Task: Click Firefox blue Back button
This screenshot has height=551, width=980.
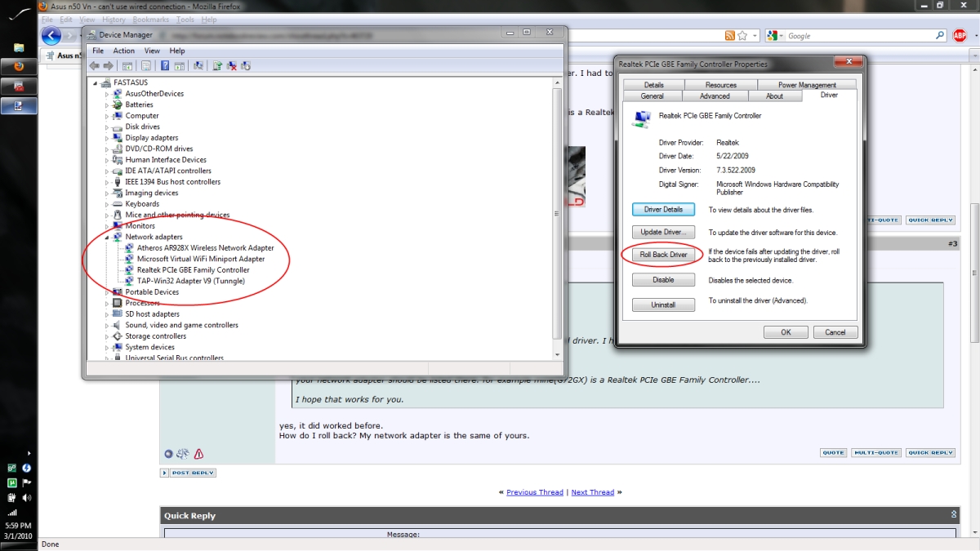Action: pyautogui.click(x=51, y=36)
